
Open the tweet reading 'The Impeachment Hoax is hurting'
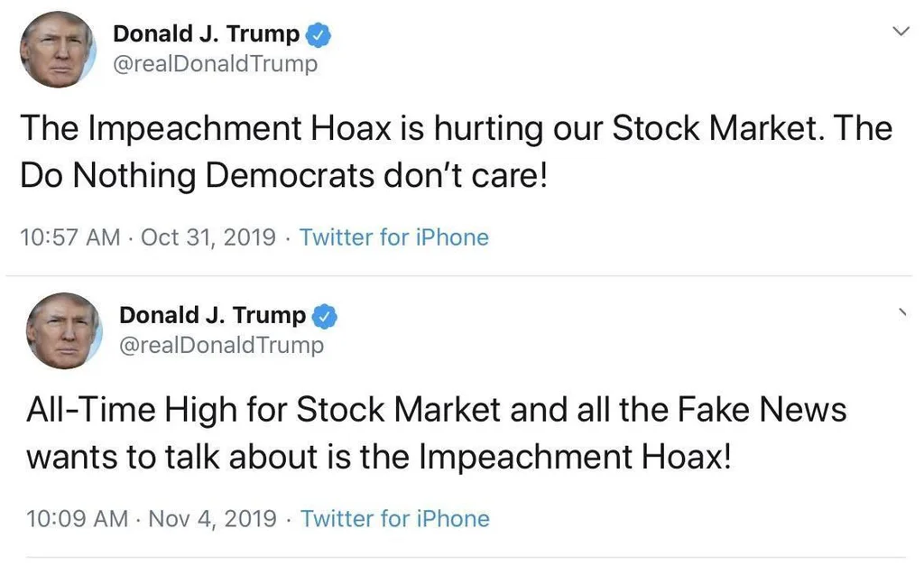(x=456, y=129)
